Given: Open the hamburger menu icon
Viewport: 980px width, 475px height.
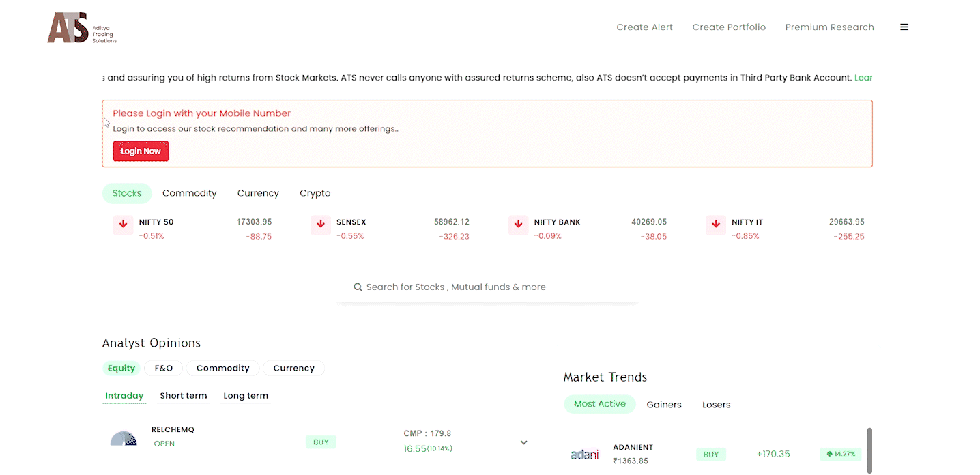Looking at the screenshot, I should (904, 27).
